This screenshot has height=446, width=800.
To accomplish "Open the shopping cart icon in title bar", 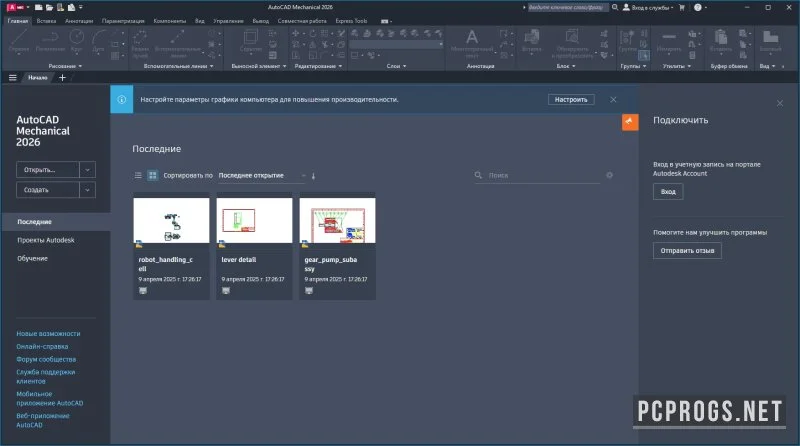I will (682, 7).
